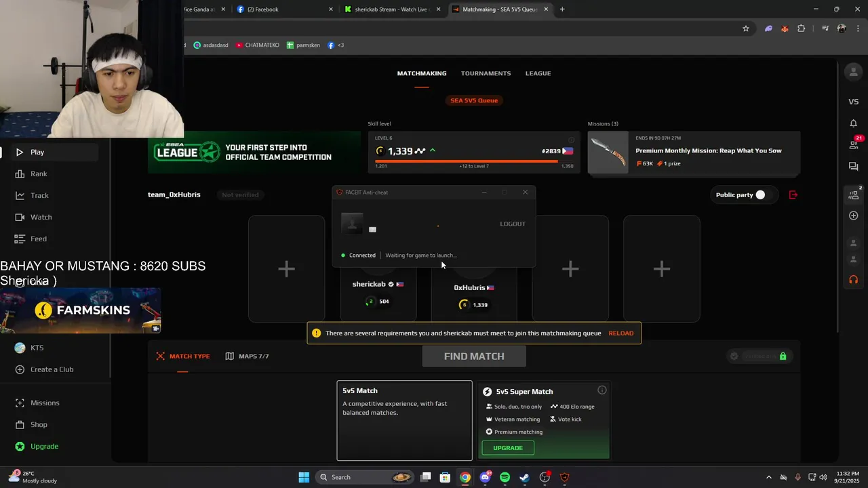
Task: Open friends list with 21 badge
Action: 854,144
